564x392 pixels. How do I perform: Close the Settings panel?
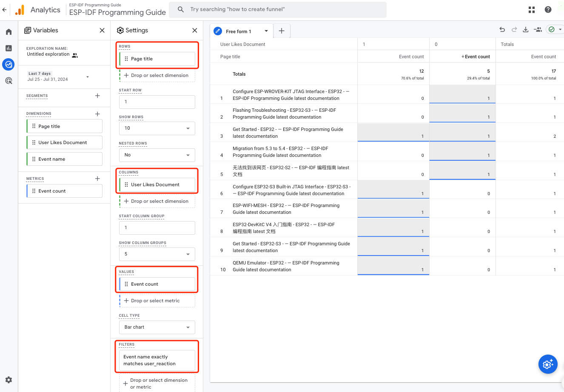(195, 30)
